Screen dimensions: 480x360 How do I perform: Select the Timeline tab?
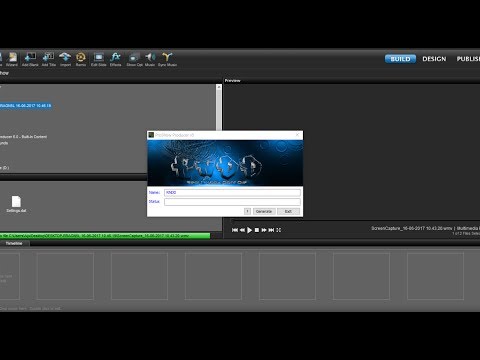(x=14, y=243)
